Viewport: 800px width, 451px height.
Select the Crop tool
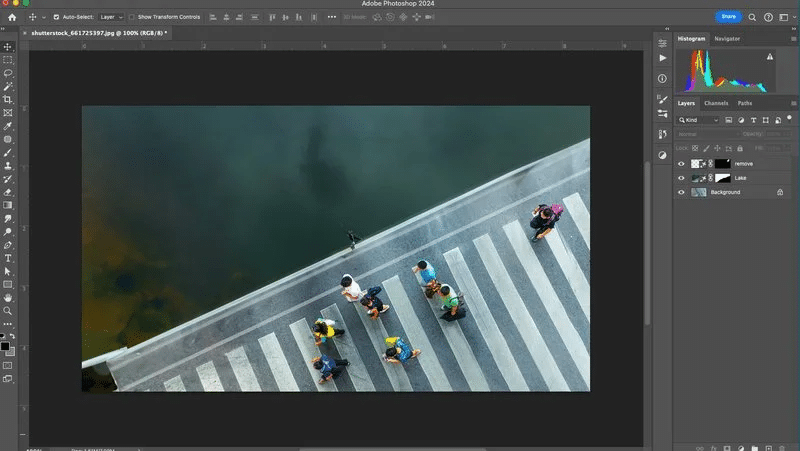click(8, 99)
